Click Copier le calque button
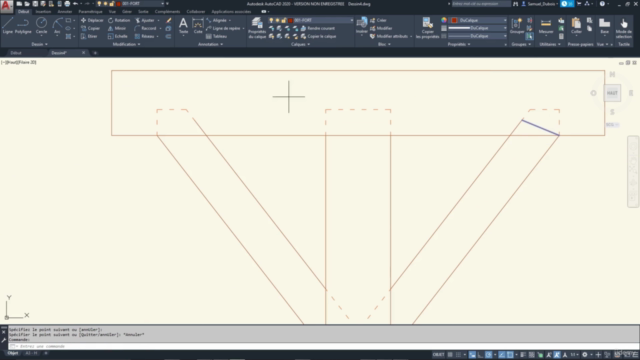This screenshot has height=360, width=640. 319,36
